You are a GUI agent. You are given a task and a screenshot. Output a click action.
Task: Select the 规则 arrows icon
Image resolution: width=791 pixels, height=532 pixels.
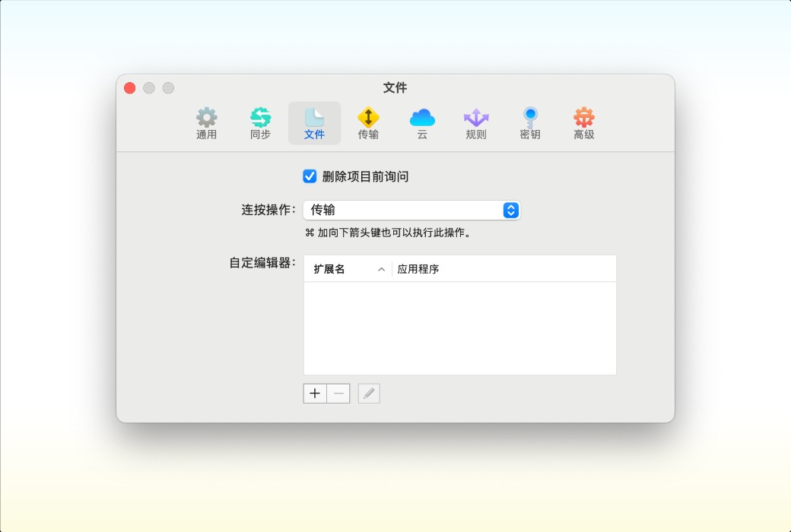coord(475,122)
